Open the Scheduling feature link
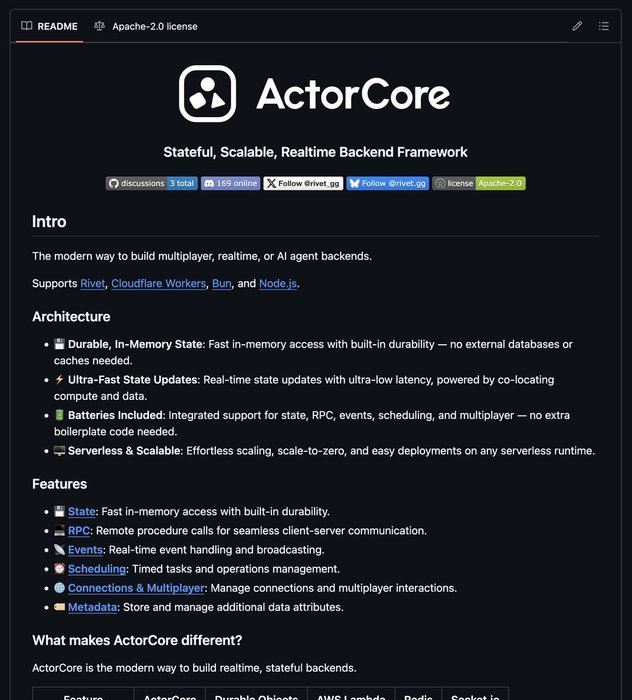 click(x=97, y=569)
